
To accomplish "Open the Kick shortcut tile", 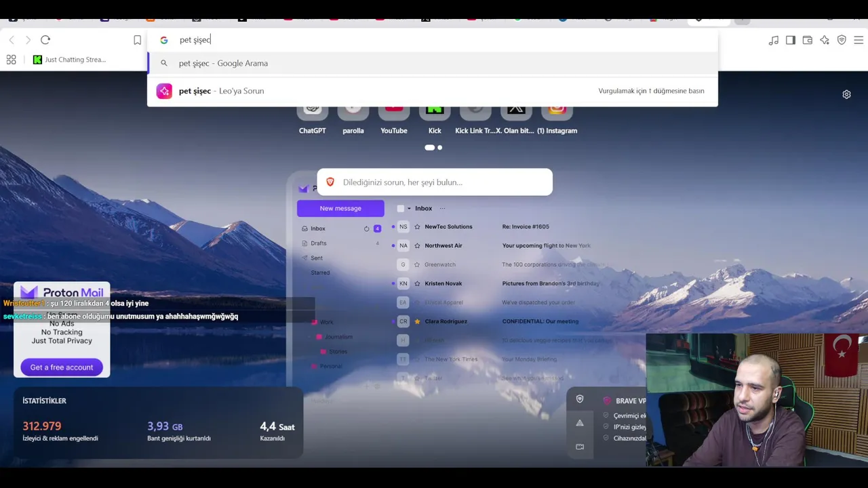I will click(435, 119).
